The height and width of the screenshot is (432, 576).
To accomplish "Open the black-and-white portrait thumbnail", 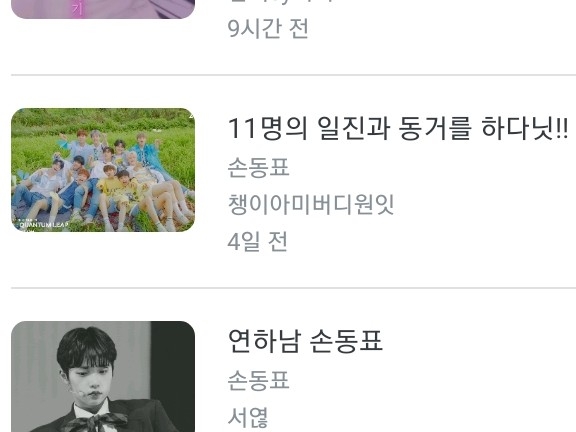I will click(x=103, y=377).
